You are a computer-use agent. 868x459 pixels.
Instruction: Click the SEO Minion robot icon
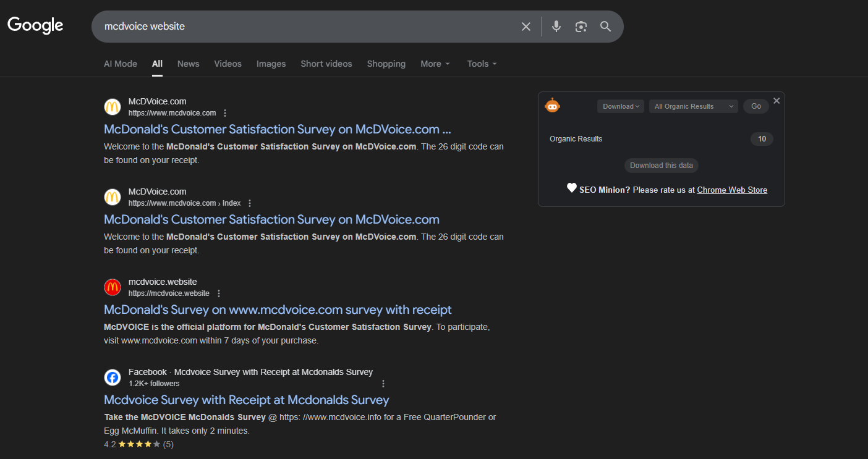pyautogui.click(x=552, y=106)
